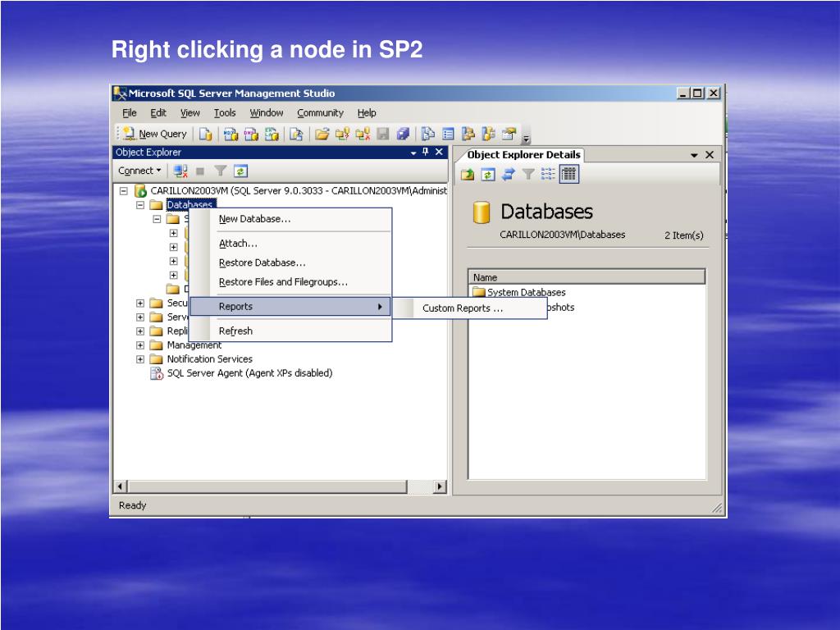Screen dimensions: 840x630
Task: Click the Up folder icon in Details
Action: point(468,174)
